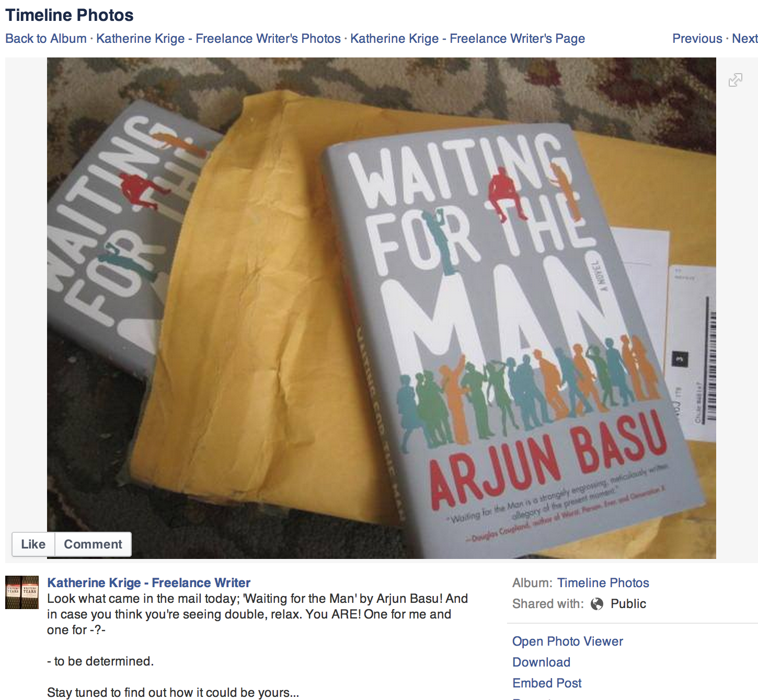Open Photo Viewer
The width and height of the screenshot is (758, 700).
568,641
